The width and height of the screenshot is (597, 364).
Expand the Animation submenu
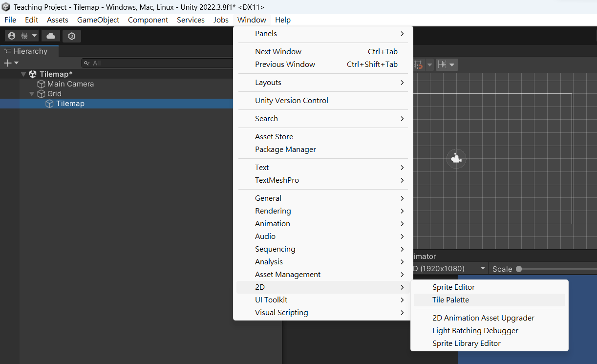pyautogui.click(x=323, y=224)
